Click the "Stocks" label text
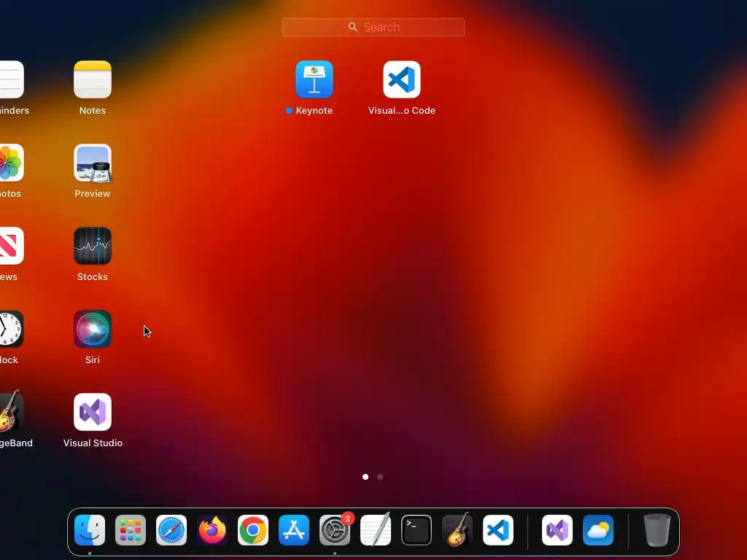Screen dimensions: 747x560 (93, 276)
